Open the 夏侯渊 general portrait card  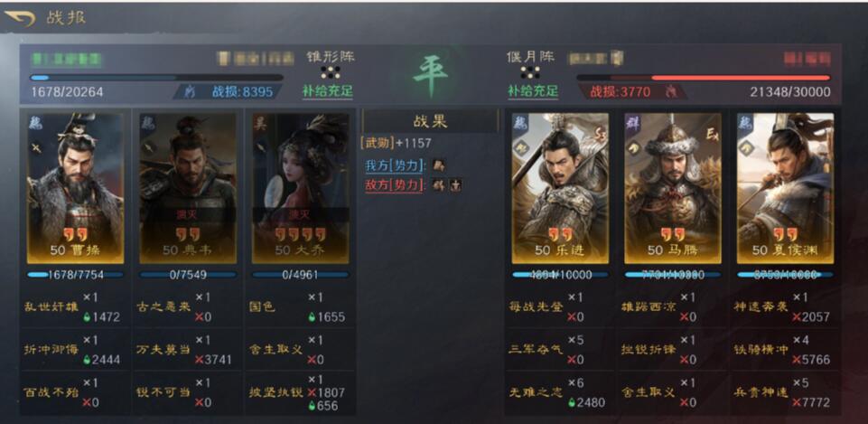point(785,188)
